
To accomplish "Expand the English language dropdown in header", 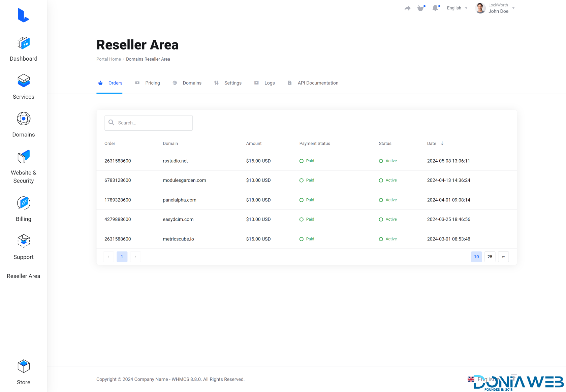I will coord(457,8).
